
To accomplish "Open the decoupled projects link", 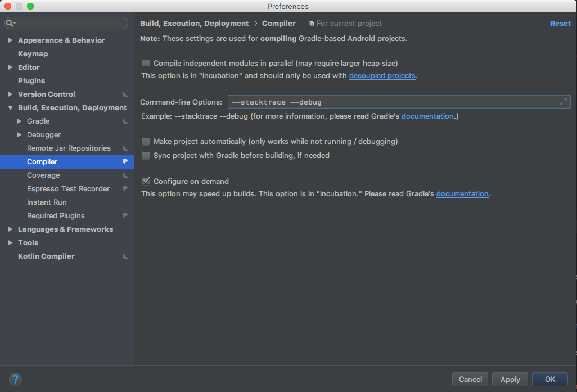I will tap(382, 75).
